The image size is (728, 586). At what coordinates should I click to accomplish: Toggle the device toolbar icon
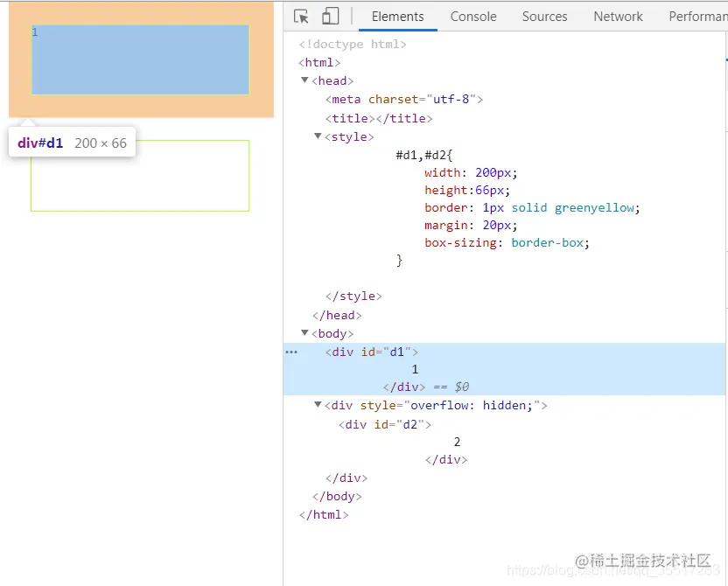coord(330,17)
